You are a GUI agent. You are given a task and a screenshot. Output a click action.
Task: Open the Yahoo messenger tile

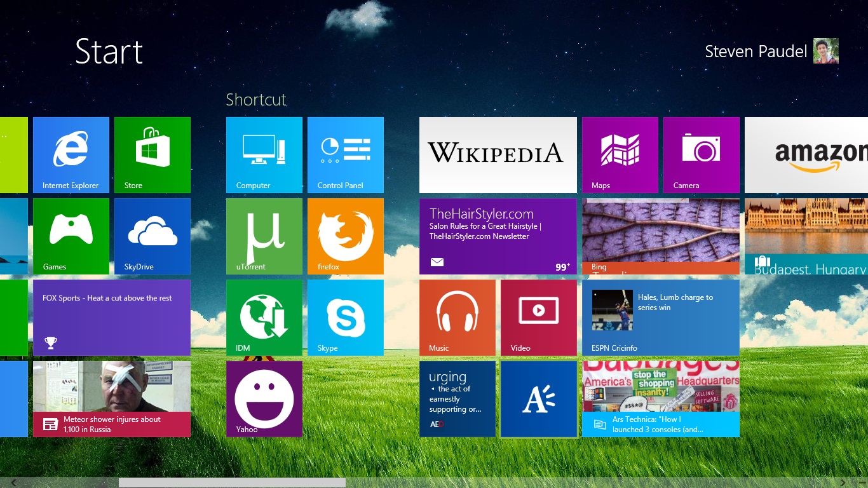(x=264, y=399)
